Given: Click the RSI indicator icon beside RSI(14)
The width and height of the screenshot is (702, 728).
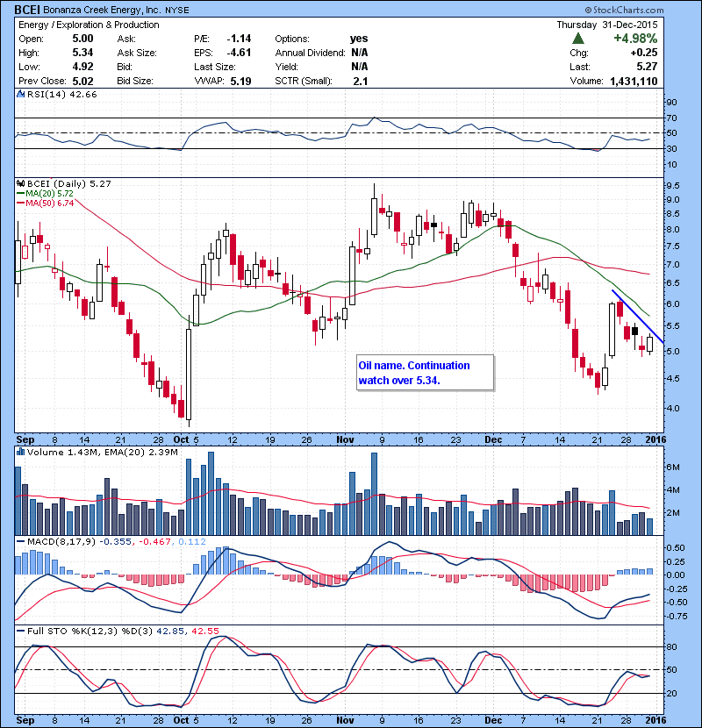Looking at the screenshot, I should 20,94.
